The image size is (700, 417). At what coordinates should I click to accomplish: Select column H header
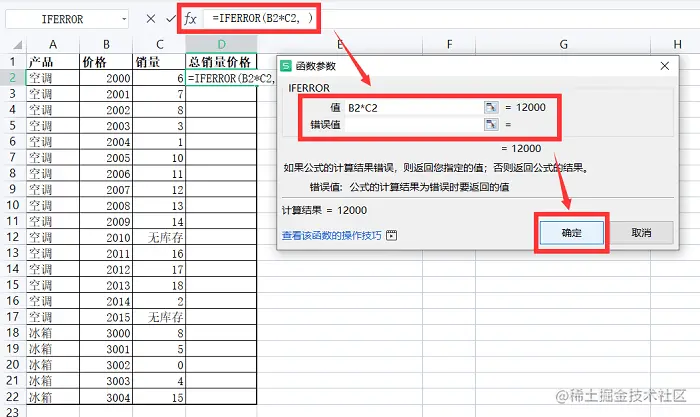pos(677,45)
